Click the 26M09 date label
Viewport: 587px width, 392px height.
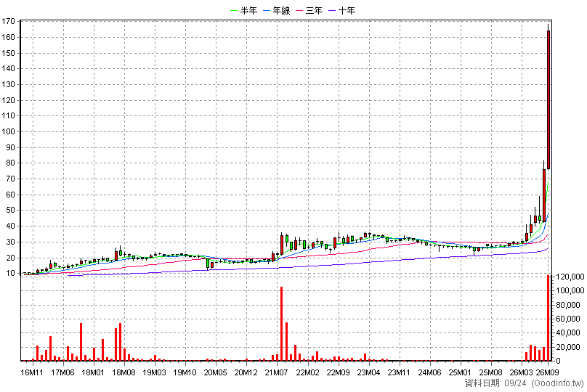548,372
